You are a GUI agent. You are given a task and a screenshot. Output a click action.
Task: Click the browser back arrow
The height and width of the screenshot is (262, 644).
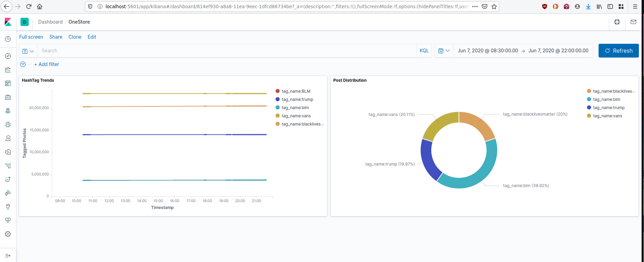point(6,6)
